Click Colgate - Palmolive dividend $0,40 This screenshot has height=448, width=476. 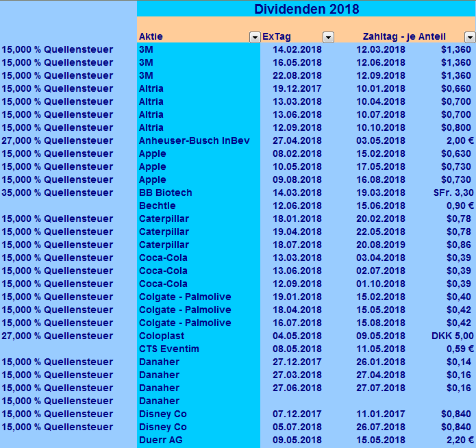[459, 297]
